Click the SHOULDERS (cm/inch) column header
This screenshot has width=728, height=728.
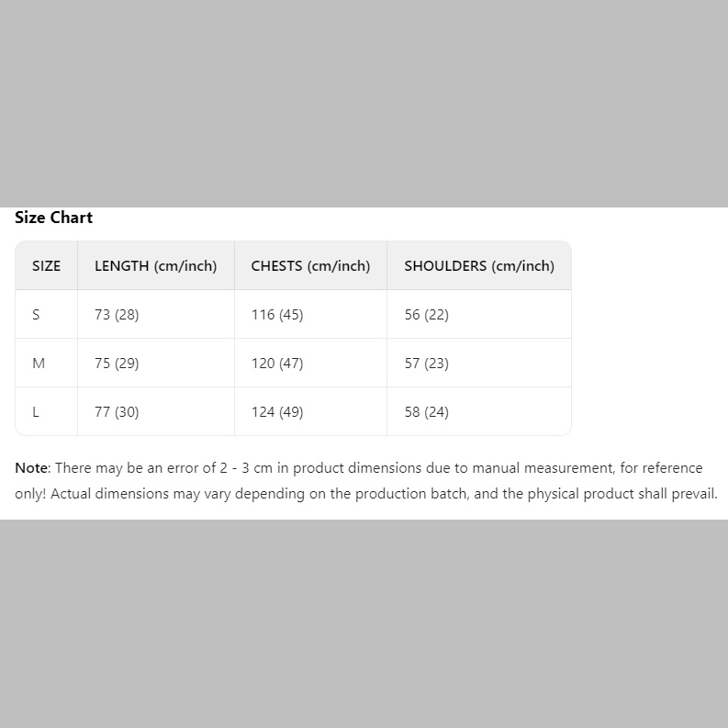479,266
